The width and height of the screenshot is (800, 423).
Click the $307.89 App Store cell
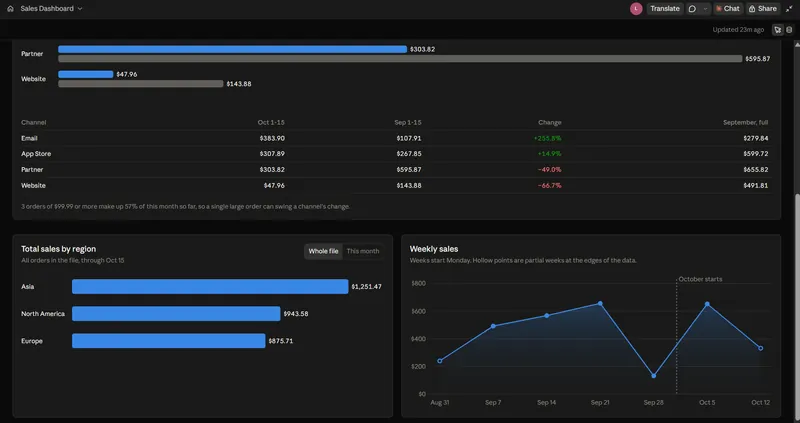272,154
